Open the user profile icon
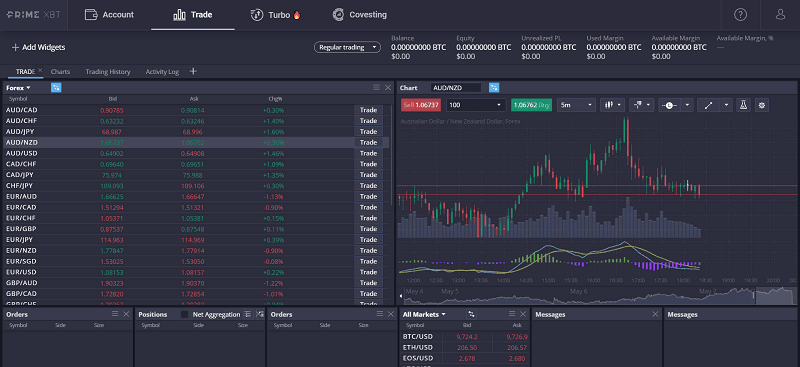800x367 pixels. click(x=780, y=15)
